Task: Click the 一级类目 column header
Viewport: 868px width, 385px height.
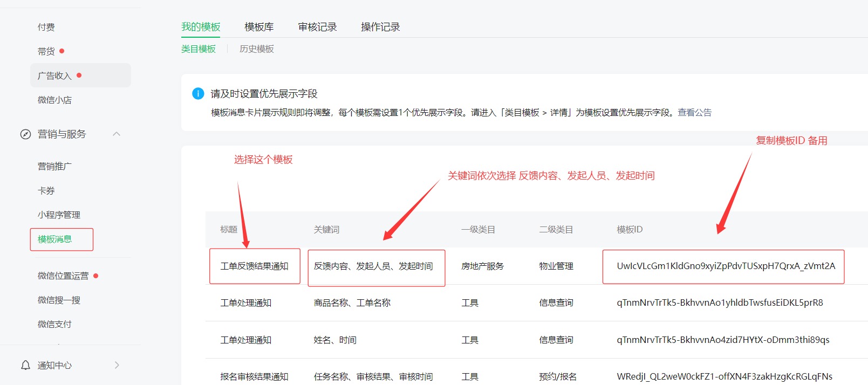Action: pyautogui.click(x=478, y=229)
